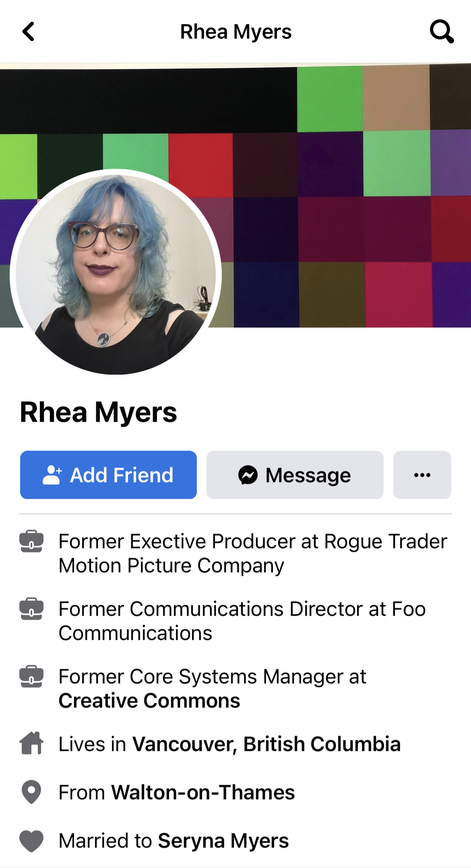The width and height of the screenshot is (471, 868).
Task: Click the Message button
Action: tap(295, 475)
